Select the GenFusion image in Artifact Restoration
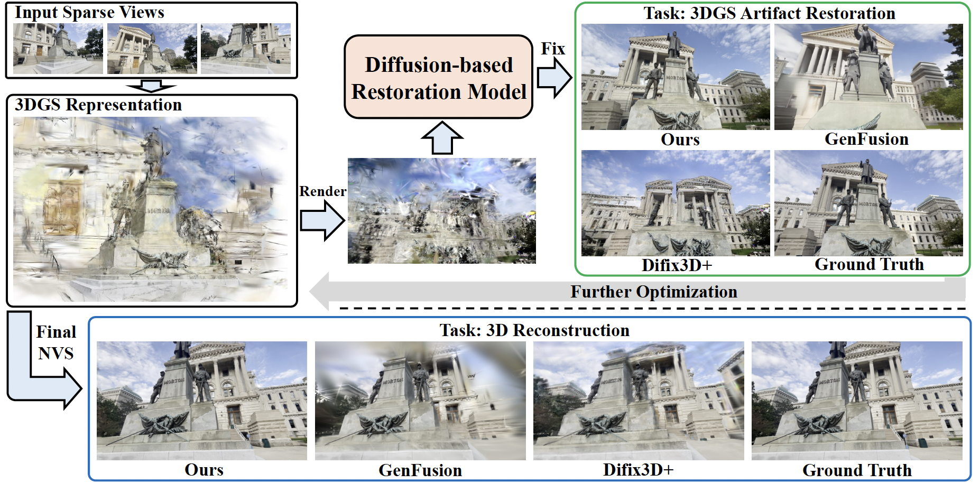This screenshot has height=483, width=980. [x=868, y=77]
